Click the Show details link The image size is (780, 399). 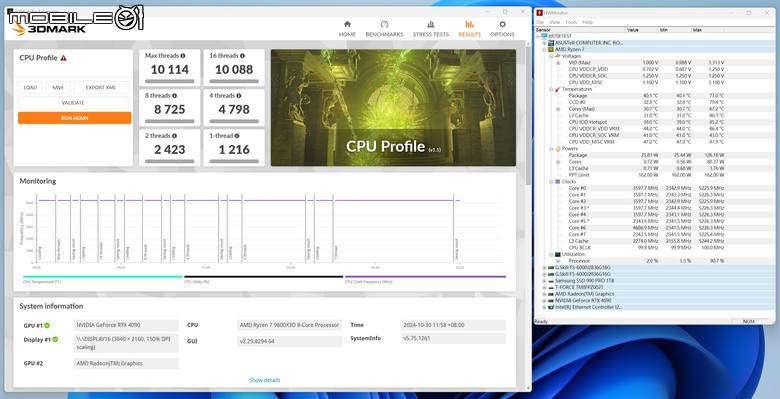click(265, 380)
